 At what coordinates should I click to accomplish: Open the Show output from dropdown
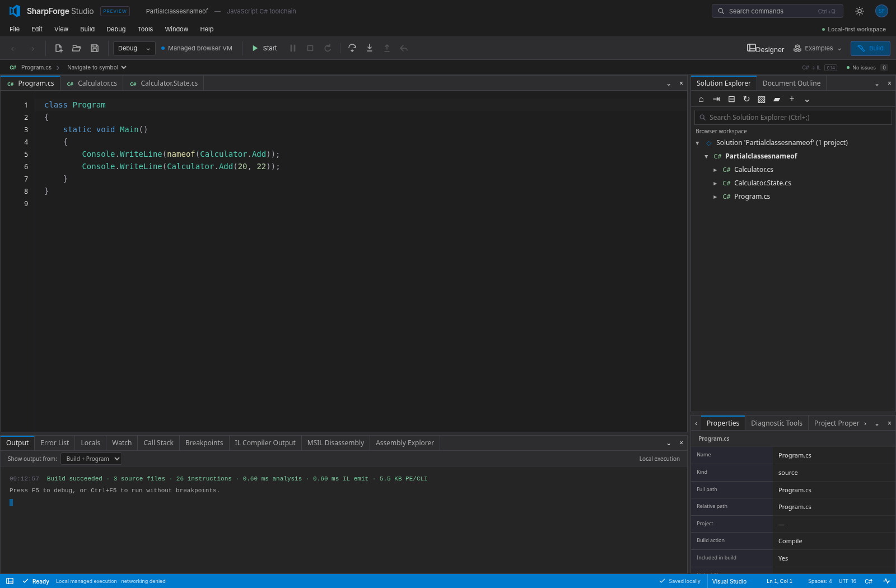click(x=91, y=459)
